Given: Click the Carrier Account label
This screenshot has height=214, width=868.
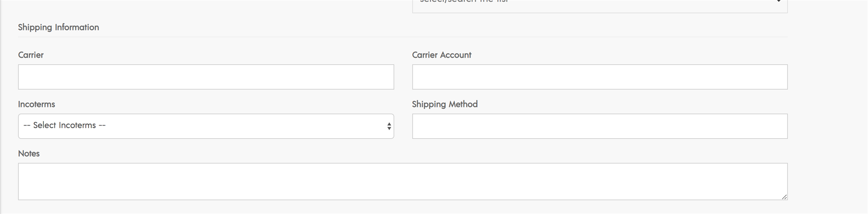Looking at the screenshot, I should tap(442, 55).
